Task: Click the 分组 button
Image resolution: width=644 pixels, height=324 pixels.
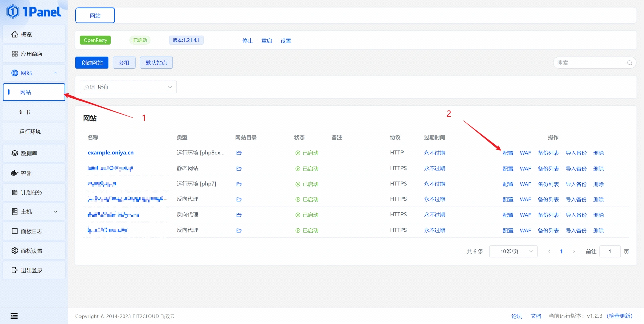Action: point(124,63)
